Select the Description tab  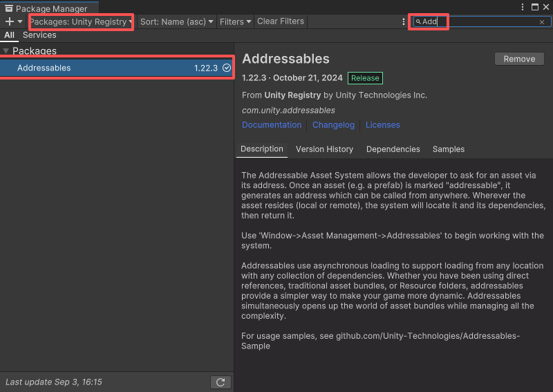pos(262,149)
